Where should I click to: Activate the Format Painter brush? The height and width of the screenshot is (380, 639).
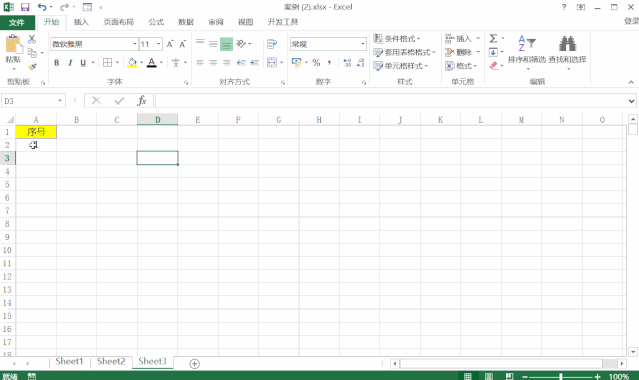pos(32,66)
